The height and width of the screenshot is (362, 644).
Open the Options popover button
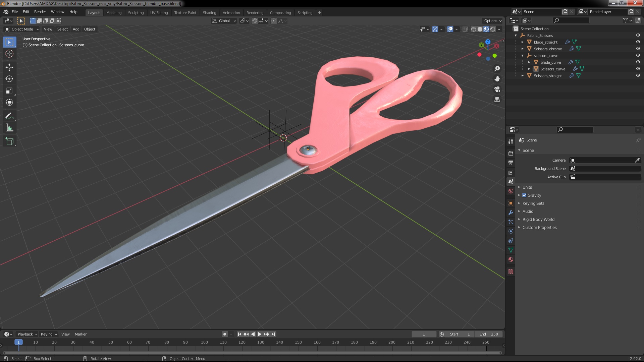[x=492, y=21]
